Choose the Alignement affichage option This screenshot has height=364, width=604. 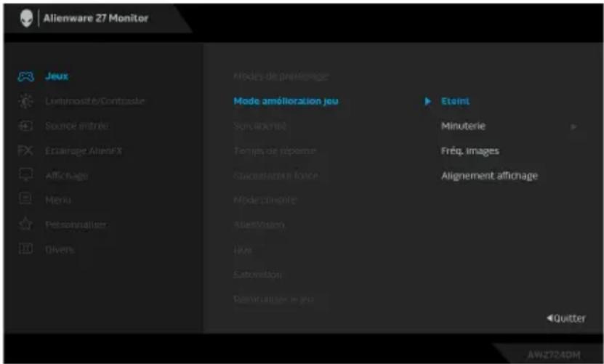click(x=489, y=176)
